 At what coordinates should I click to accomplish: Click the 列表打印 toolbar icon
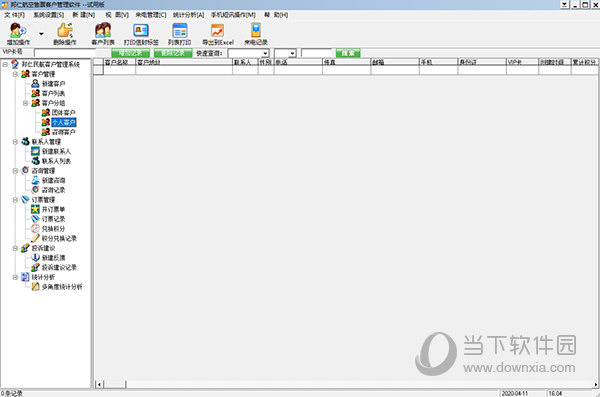click(179, 30)
